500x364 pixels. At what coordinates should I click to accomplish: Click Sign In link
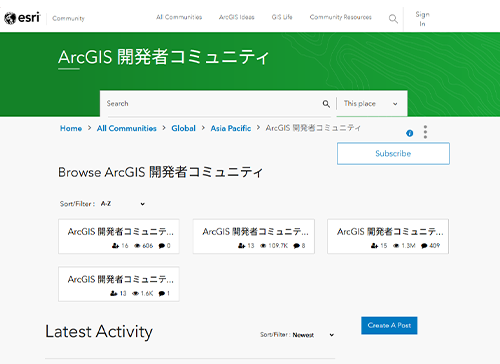click(422, 19)
